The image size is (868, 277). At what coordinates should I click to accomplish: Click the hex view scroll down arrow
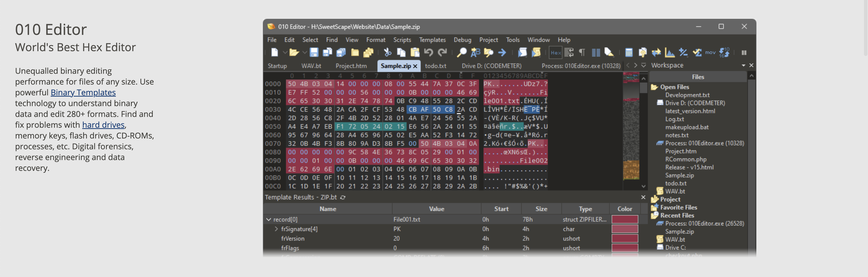644,186
